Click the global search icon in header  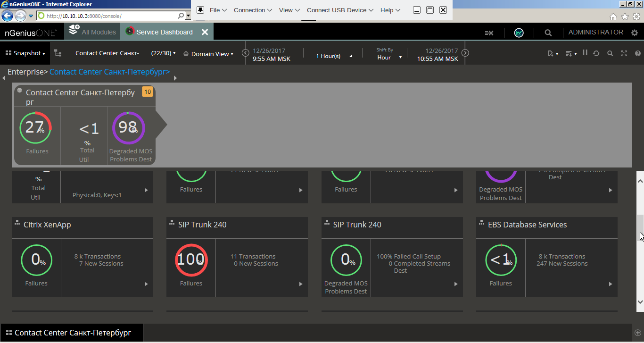point(548,33)
